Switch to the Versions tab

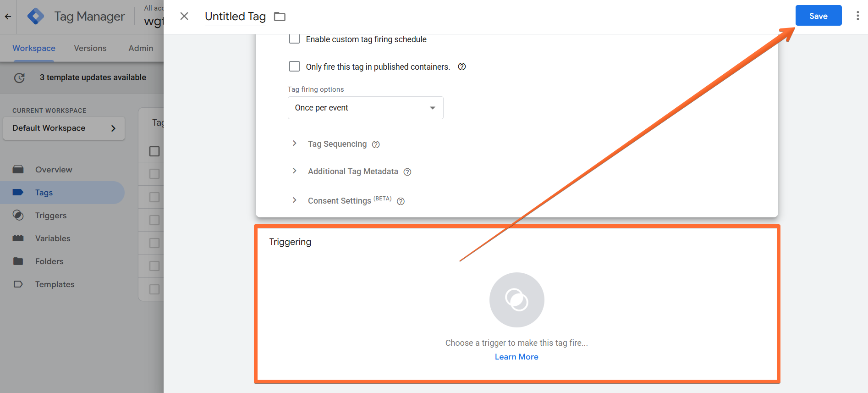point(90,48)
